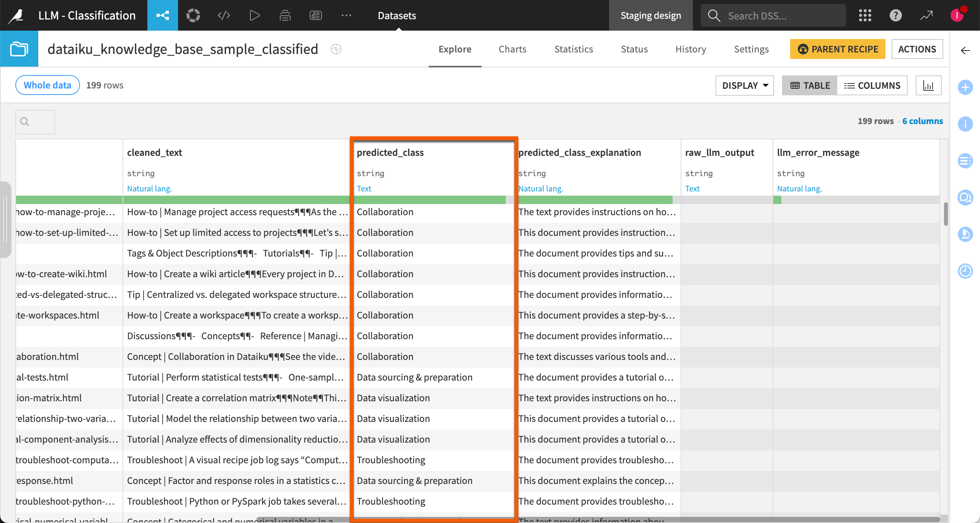Click the Search DSS input field
Viewport: 980px width, 523px height.
click(x=773, y=15)
